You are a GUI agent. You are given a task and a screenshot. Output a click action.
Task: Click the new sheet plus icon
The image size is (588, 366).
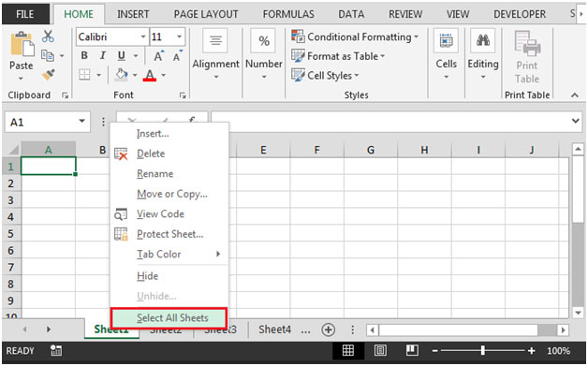328,329
